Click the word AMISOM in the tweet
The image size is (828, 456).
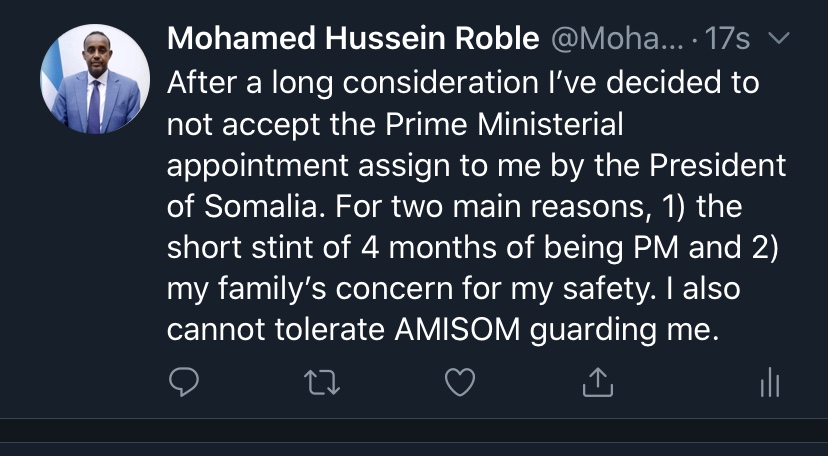click(x=457, y=330)
